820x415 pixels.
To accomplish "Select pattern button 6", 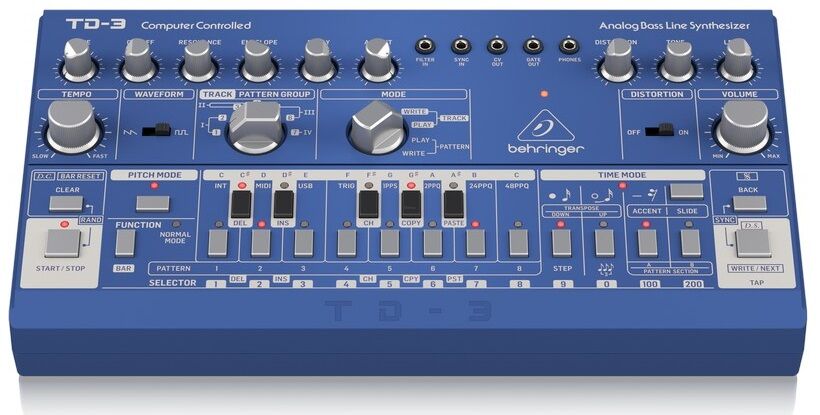I will pyautogui.click(x=432, y=243).
